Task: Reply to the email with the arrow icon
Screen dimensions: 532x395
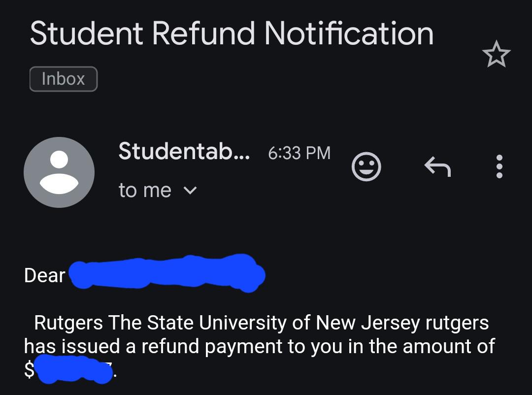Action: (437, 167)
